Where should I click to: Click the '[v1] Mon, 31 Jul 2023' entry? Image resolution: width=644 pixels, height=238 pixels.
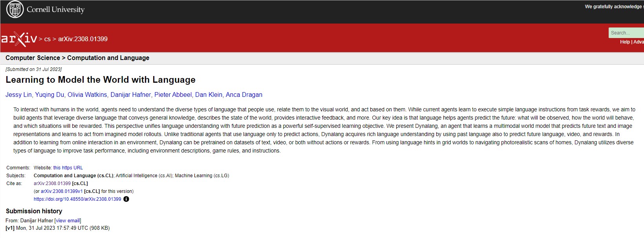pyautogui.click(x=58, y=228)
